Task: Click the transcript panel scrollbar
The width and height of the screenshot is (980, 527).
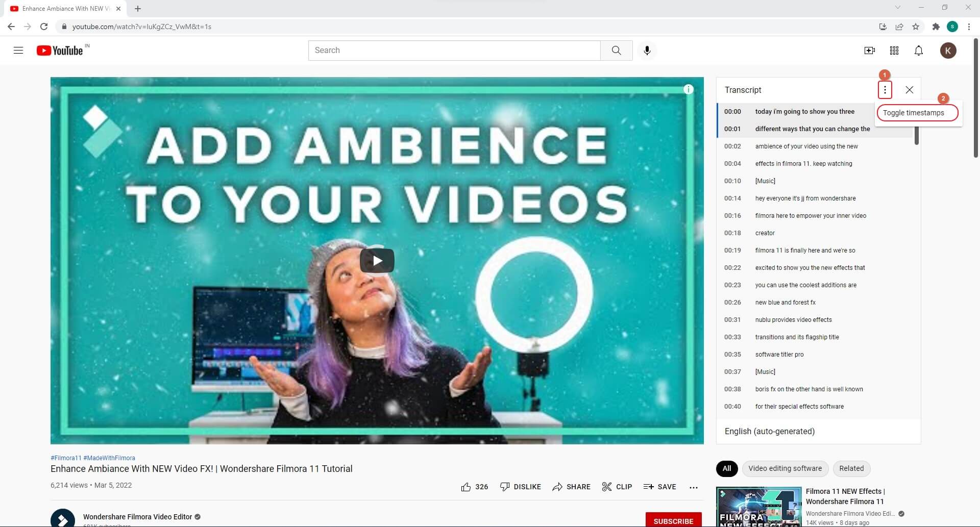Action: (x=917, y=135)
